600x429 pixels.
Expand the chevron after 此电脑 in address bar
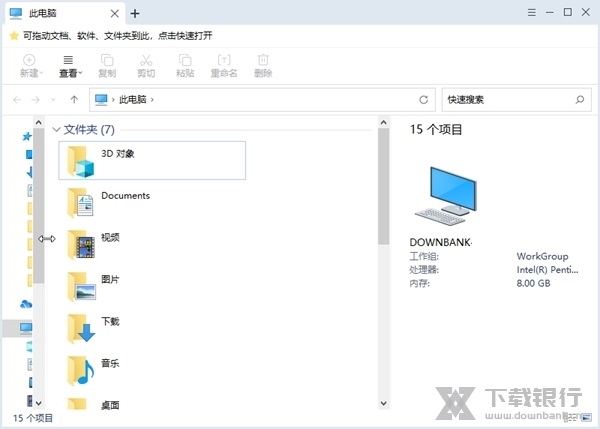click(x=152, y=100)
